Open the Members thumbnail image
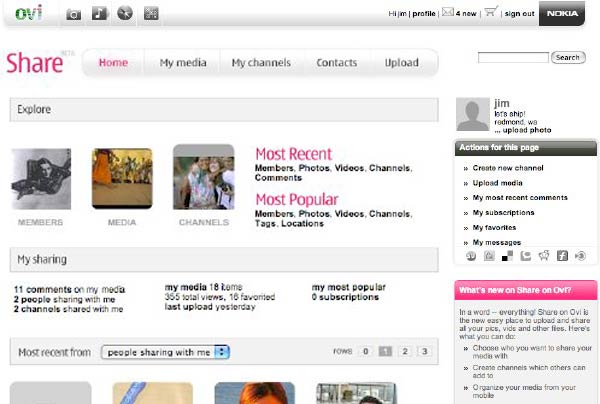The width and height of the screenshot is (600, 404). 41,179
